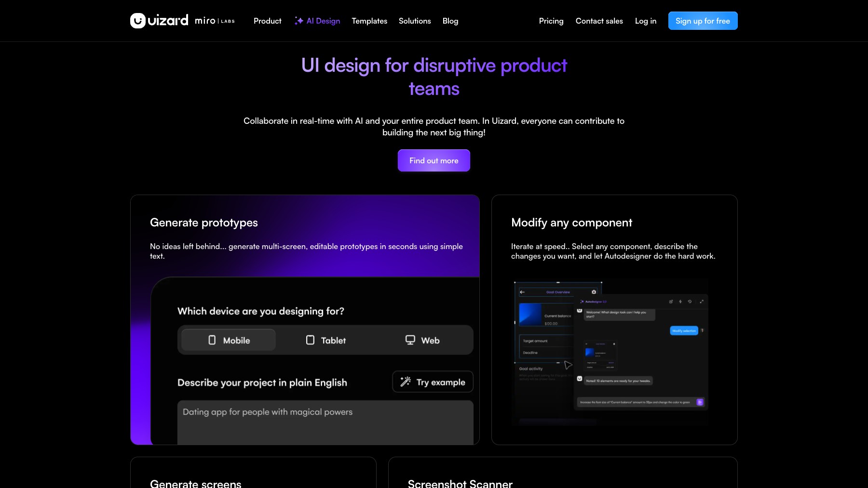This screenshot has width=868, height=488.
Task: Click the AI Design sparkle icon
Action: (x=299, y=21)
